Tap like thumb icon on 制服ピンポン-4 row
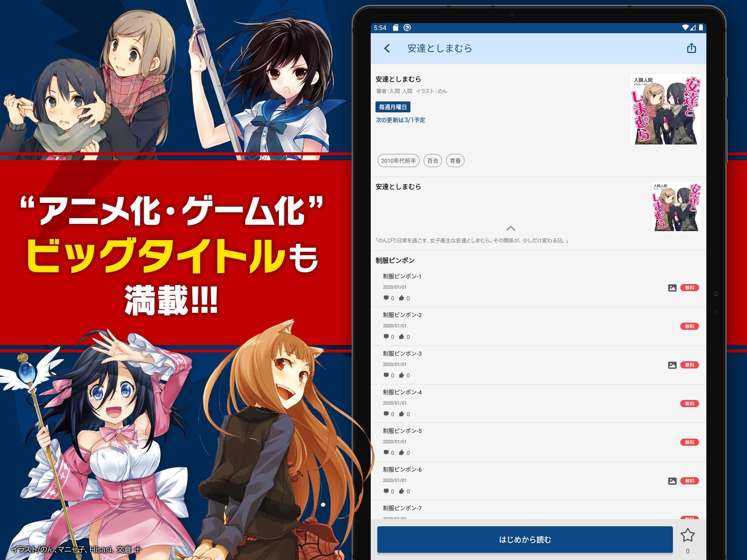 pos(402,414)
